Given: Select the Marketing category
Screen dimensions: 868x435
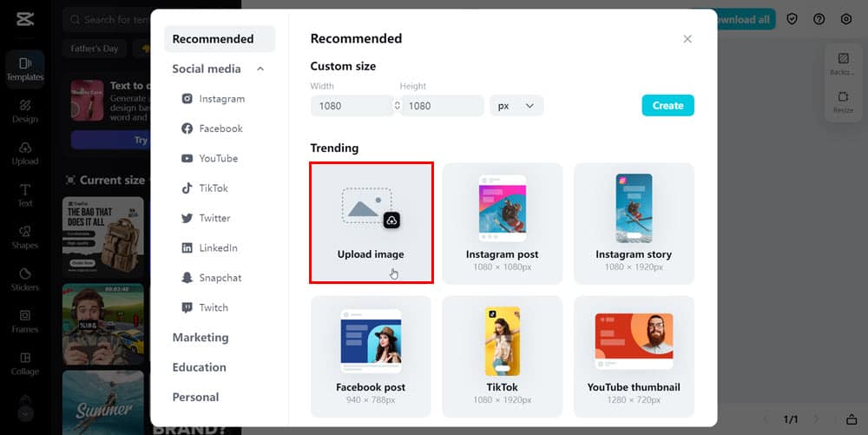Looking at the screenshot, I should point(201,338).
